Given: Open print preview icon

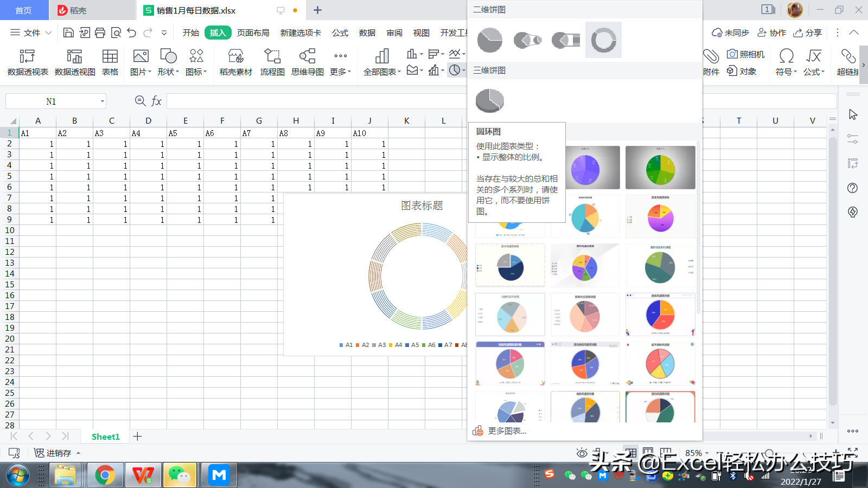Looking at the screenshot, I should 116,33.
